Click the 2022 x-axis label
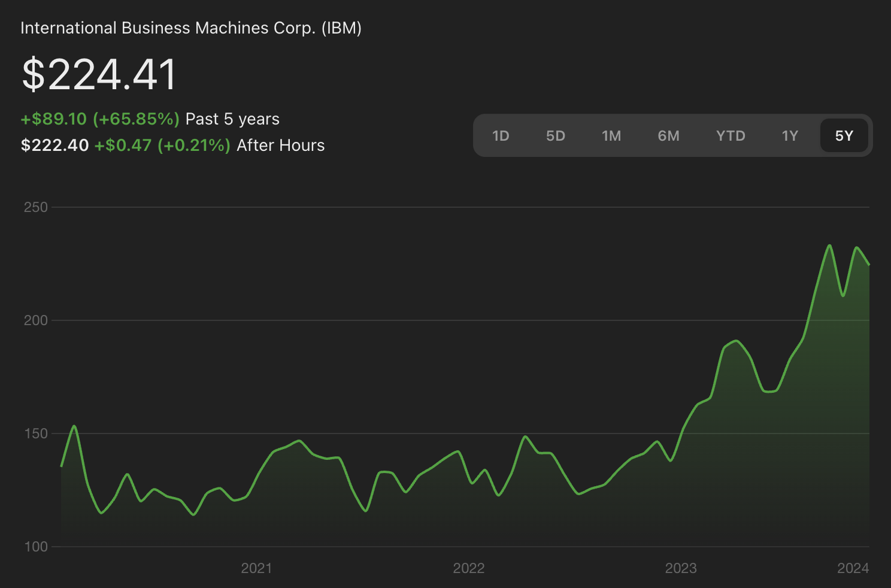This screenshot has height=588, width=891. [469, 568]
